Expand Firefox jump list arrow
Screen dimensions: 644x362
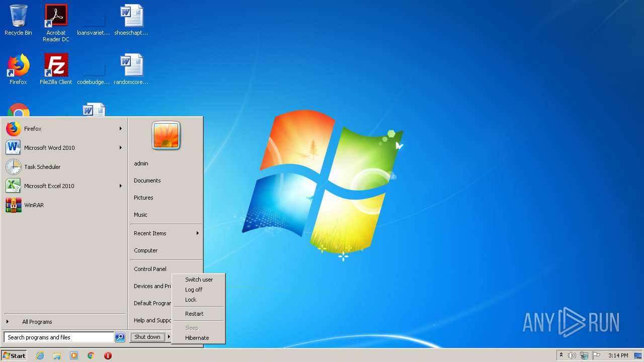pos(121,129)
